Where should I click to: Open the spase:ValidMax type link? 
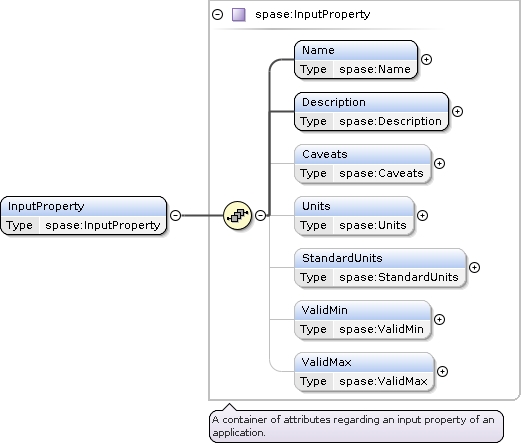[383, 381]
